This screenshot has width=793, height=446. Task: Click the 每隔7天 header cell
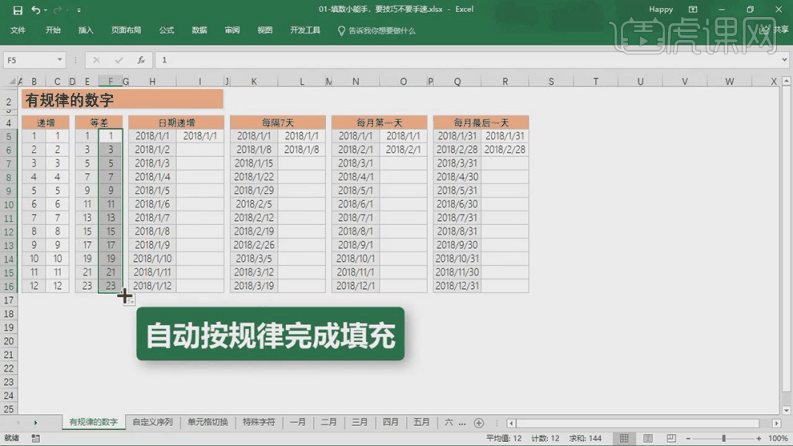[278, 122]
